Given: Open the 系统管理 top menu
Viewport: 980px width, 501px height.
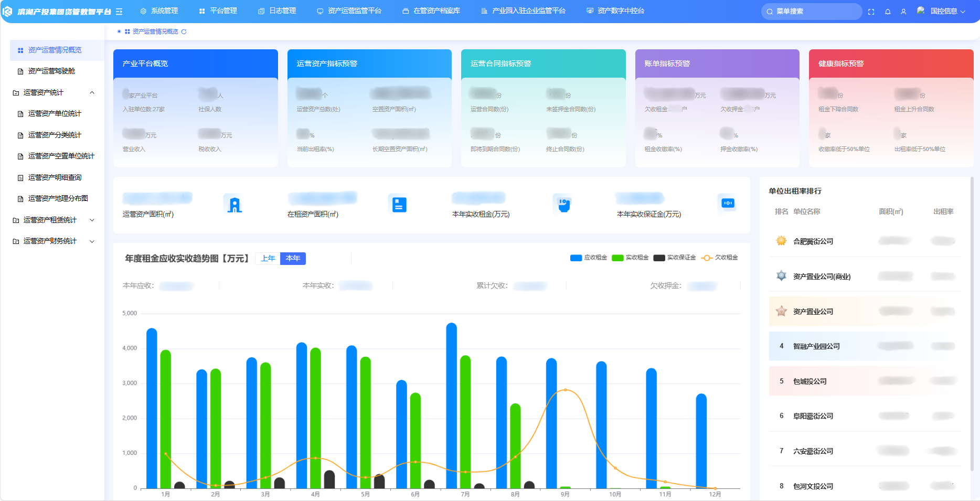Looking at the screenshot, I should point(159,11).
